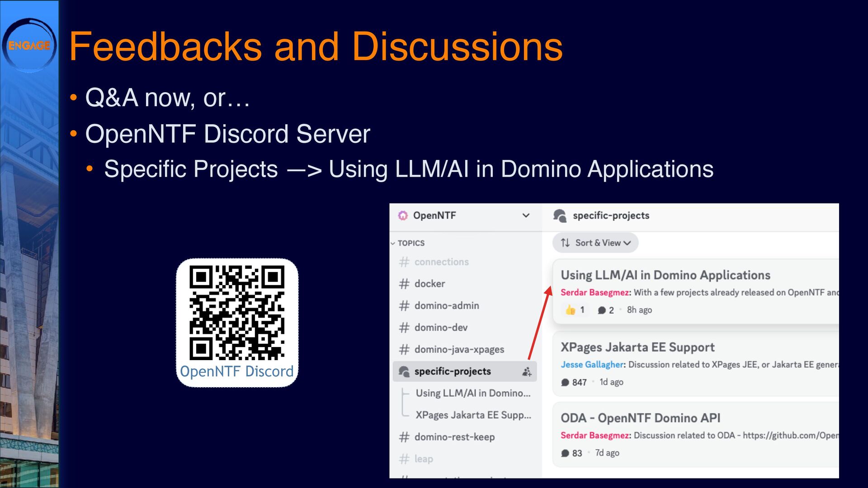The width and height of the screenshot is (868, 488).
Task: Click the OpenNTF Discord QR code
Action: (x=237, y=313)
